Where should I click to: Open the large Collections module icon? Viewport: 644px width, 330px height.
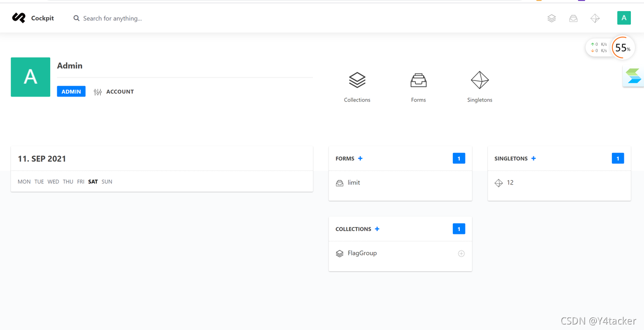coord(357,80)
